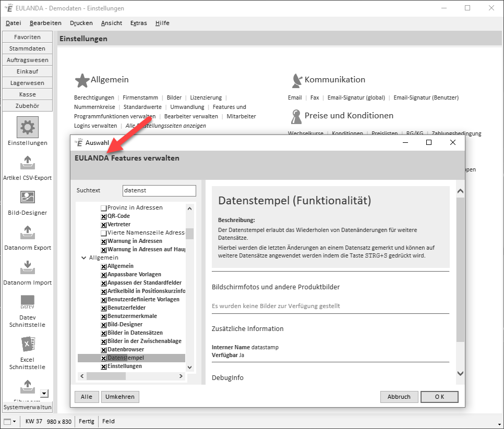Expand the Lagerwesen sidebar section
This screenshot has width=504, height=429.
[x=28, y=83]
